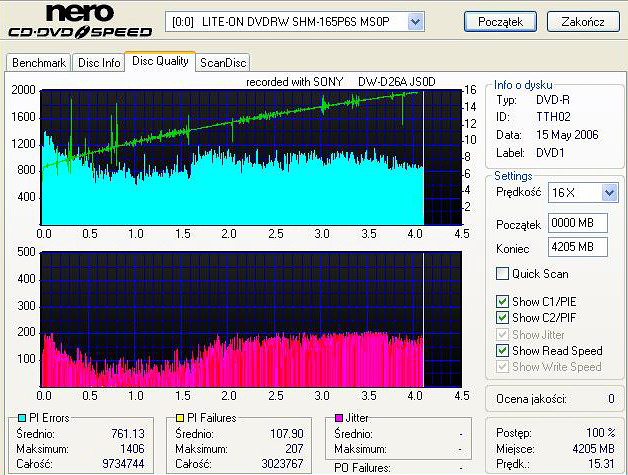
Task: Toggle the Show Write Speed checkbox
Action: click(x=502, y=366)
